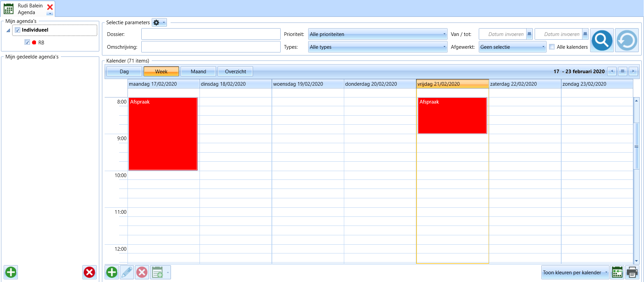Open the Geen selectie Afgewerkt dropdown
This screenshot has height=282, width=644.
click(512, 47)
